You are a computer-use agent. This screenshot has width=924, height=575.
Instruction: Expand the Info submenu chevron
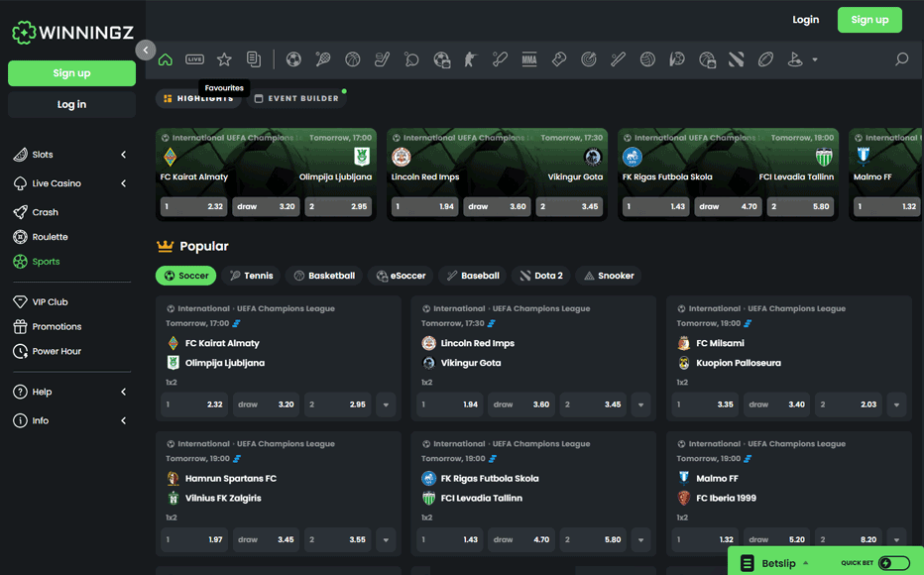click(123, 420)
